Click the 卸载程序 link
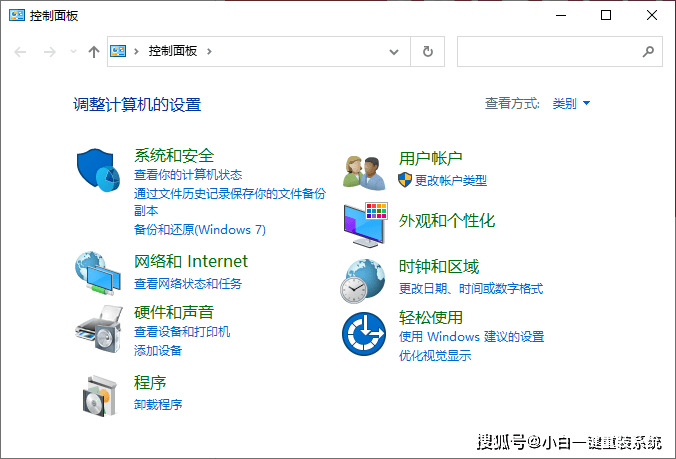Image resolution: width=676 pixels, height=459 pixels. point(158,404)
